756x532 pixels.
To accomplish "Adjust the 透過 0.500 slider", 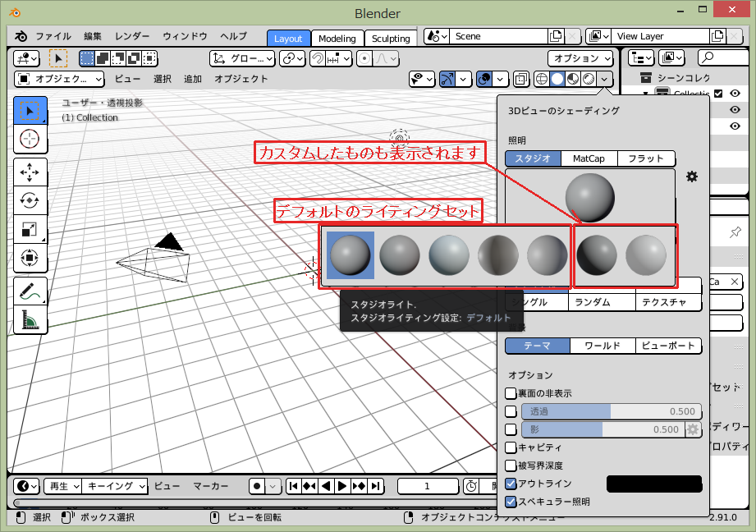I will pos(612,411).
